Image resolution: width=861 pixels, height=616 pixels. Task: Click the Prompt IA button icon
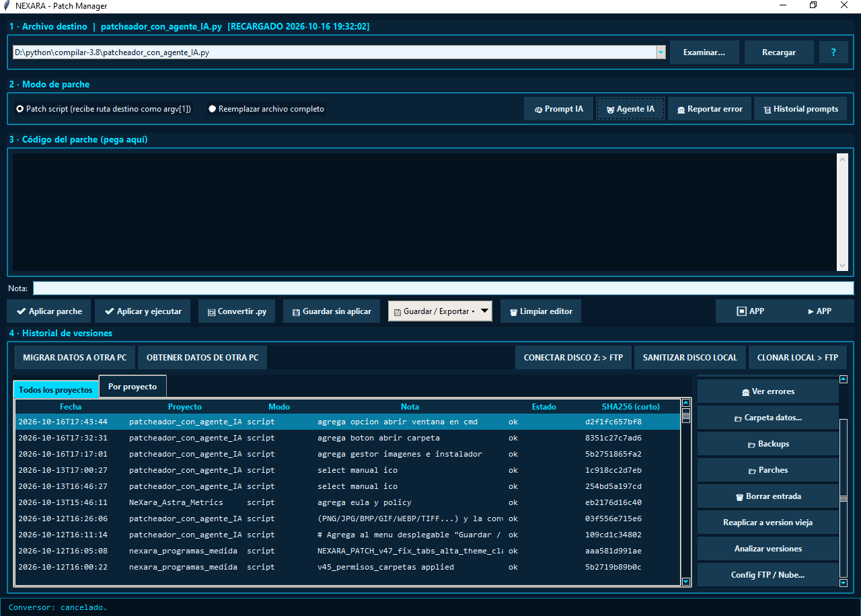click(539, 109)
